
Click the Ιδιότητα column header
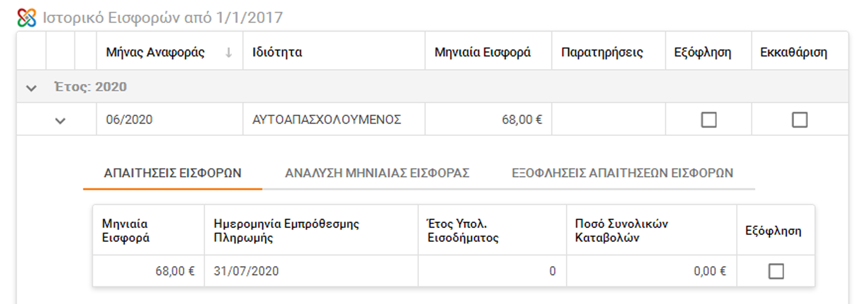277,53
